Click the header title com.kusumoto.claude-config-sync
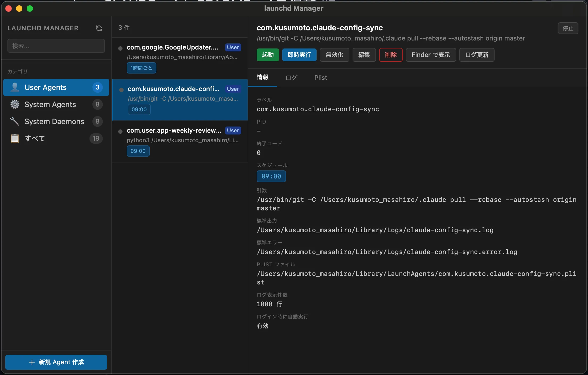 point(320,28)
